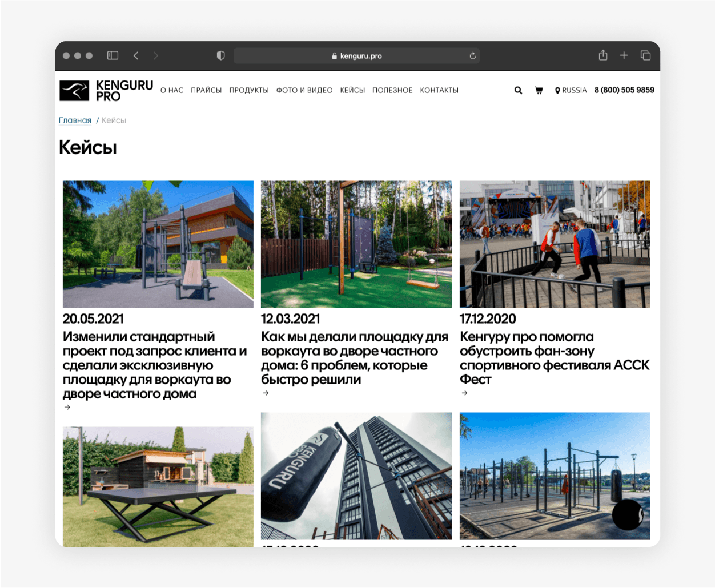Click the Kenguru Pro logo
This screenshot has height=588, width=715.
[x=106, y=91]
